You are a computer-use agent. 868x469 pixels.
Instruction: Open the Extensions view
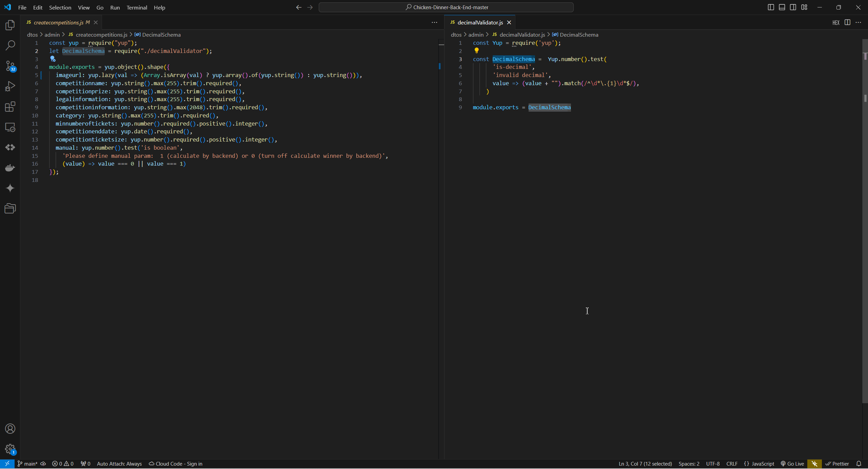point(10,107)
